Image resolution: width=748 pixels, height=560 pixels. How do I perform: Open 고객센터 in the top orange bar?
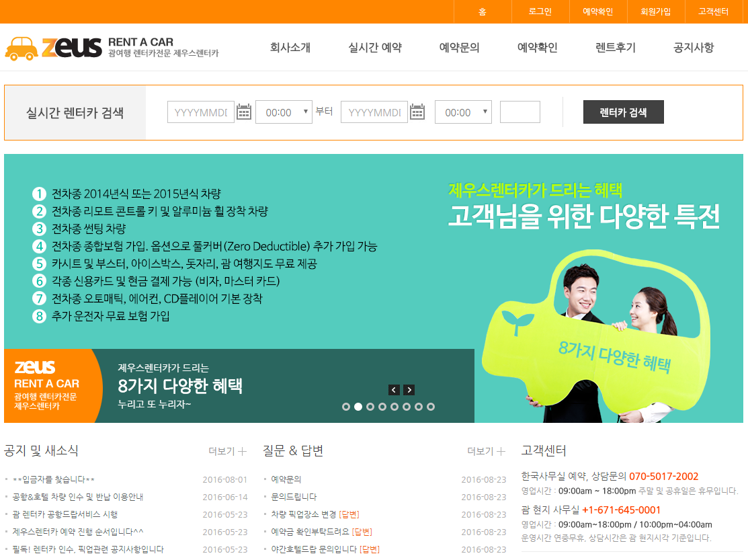713,11
